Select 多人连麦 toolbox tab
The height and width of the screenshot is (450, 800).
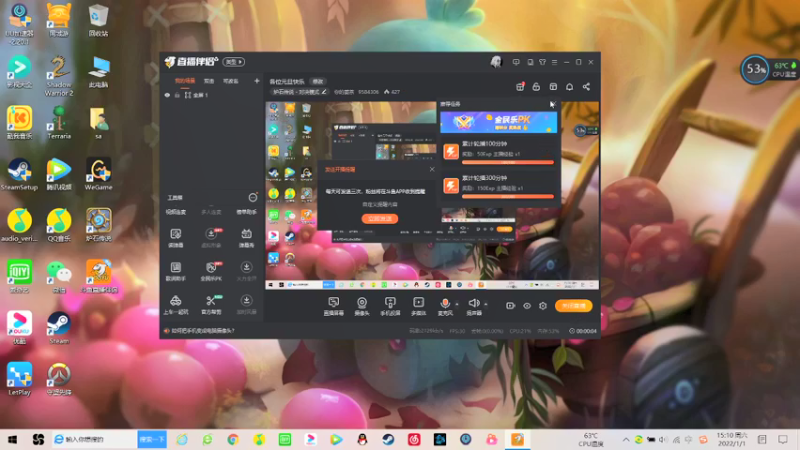click(211, 212)
